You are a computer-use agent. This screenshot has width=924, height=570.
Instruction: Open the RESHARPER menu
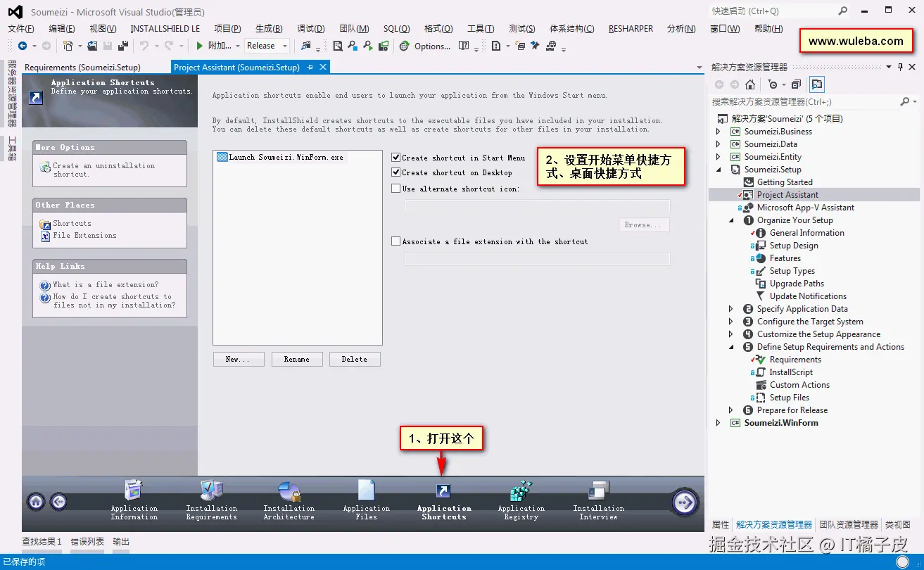[x=631, y=28]
